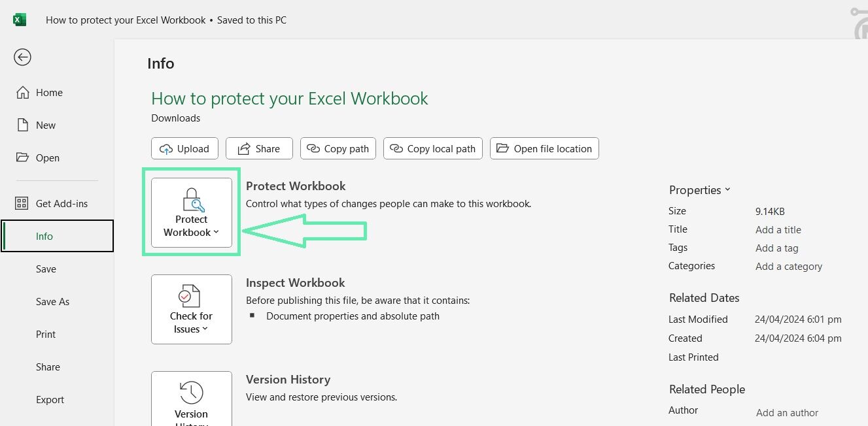Image resolution: width=868 pixels, height=426 pixels.
Task: Open the Version History button
Action: [x=192, y=399]
